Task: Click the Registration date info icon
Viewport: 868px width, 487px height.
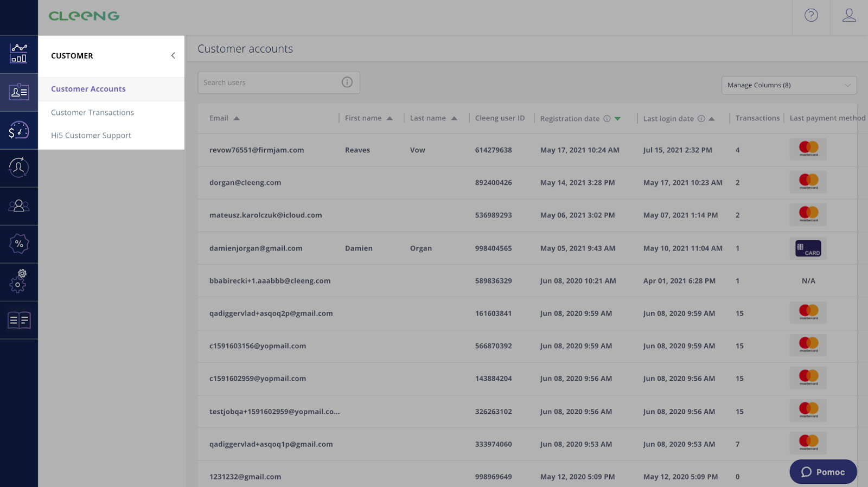Action: [607, 119]
